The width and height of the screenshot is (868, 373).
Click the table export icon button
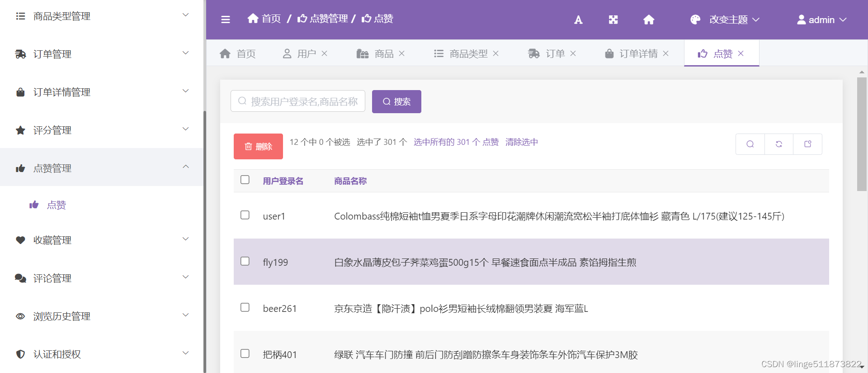(808, 144)
